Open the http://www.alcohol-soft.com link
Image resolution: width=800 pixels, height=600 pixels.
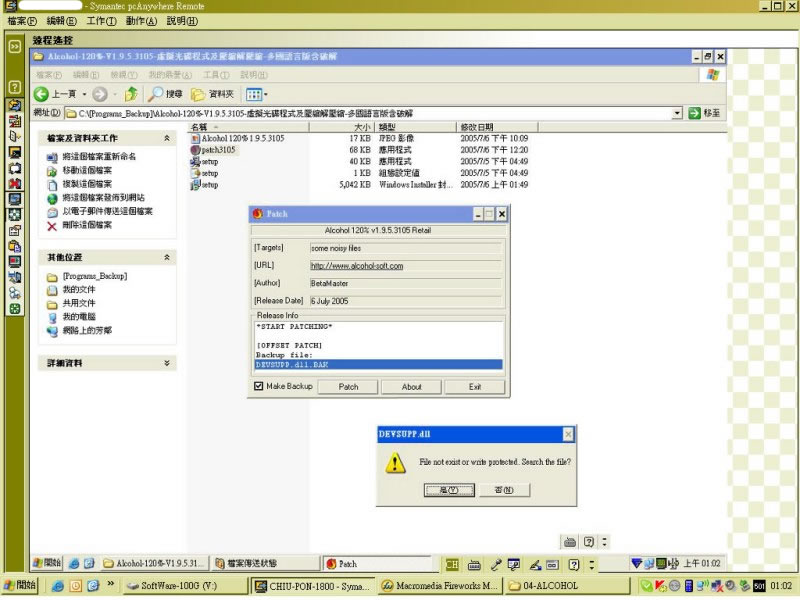point(357,266)
